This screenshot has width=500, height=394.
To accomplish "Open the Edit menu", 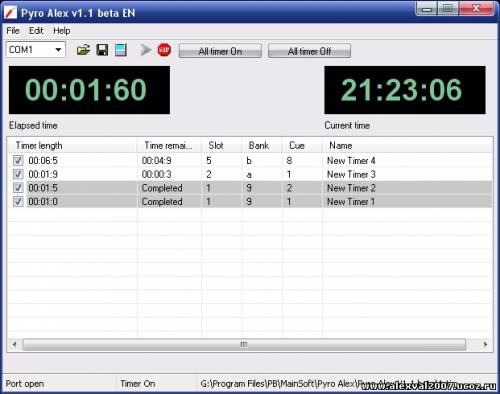I will coord(36,31).
